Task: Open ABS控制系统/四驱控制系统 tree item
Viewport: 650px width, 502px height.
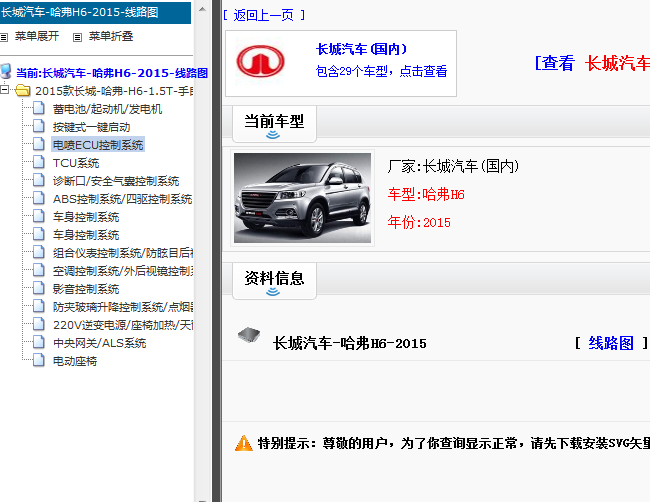Action: tap(123, 199)
